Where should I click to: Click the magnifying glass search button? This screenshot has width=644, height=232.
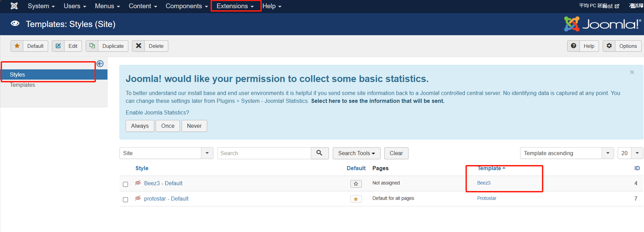[x=319, y=153]
